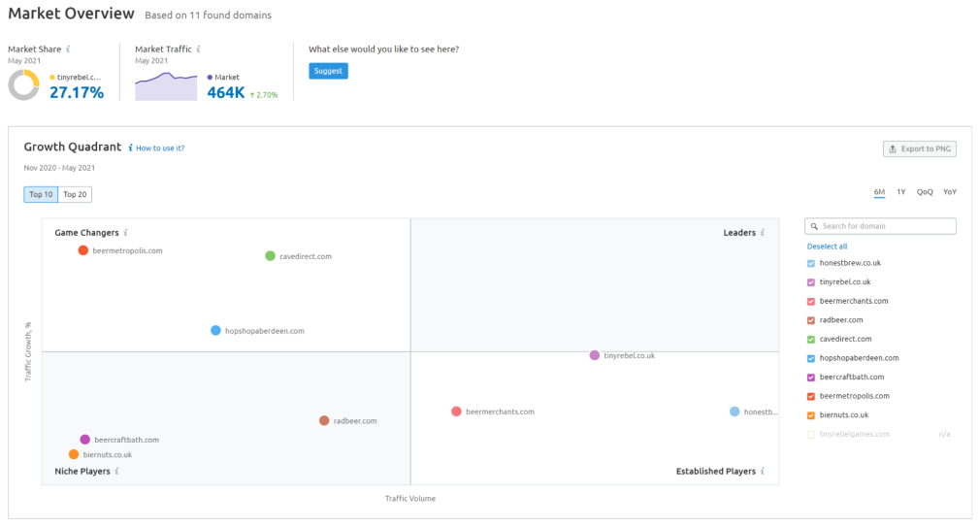
Task: Open the Game Changers info icon
Action: click(x=125, y=233)
